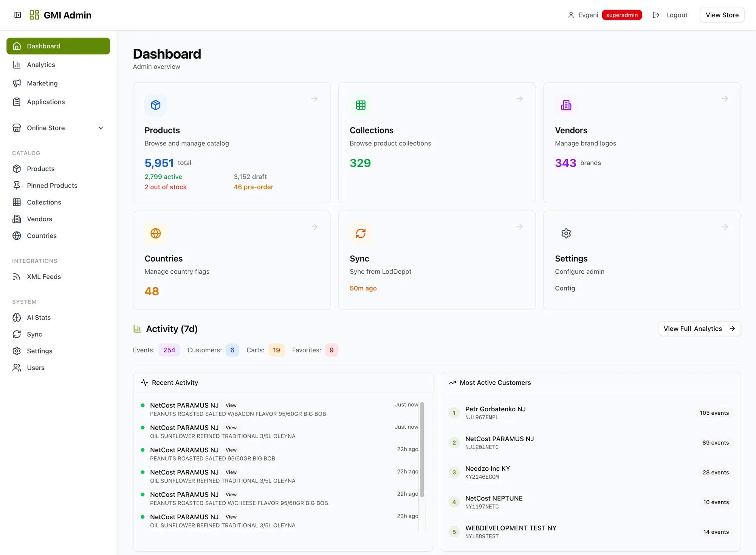Click the logout arrow icon
Viewport: 756px width, 555px height.
pyautogui.click(x=656, y=15)
